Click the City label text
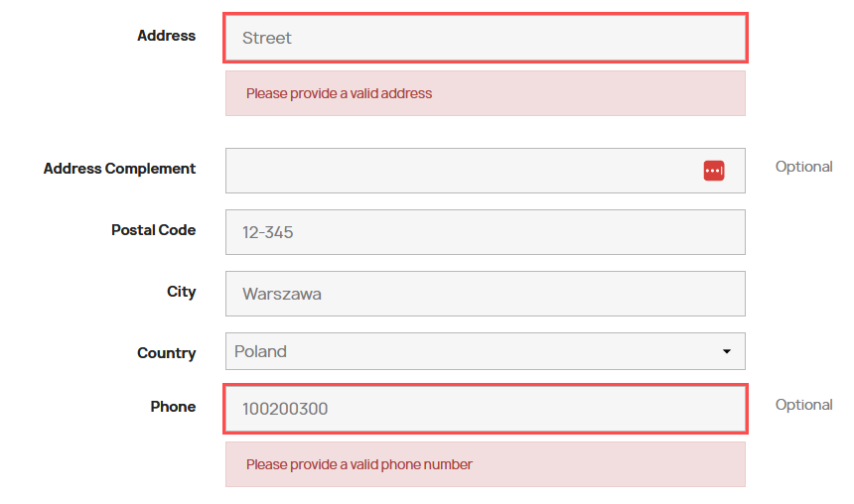The image size is (854, 504). click(x=181, y=292)
